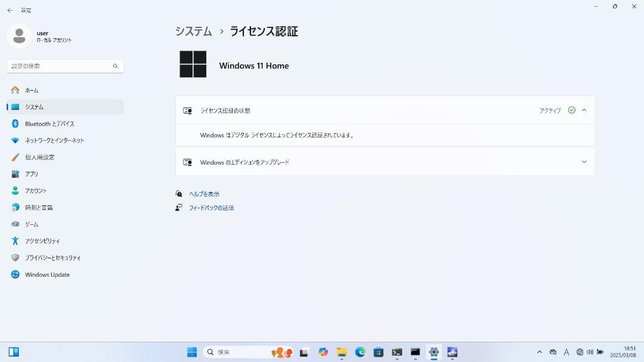The height and width of the screenshot is (362, 644).
Task: Open Copilot from the taskbar
Action: point(323,352)
